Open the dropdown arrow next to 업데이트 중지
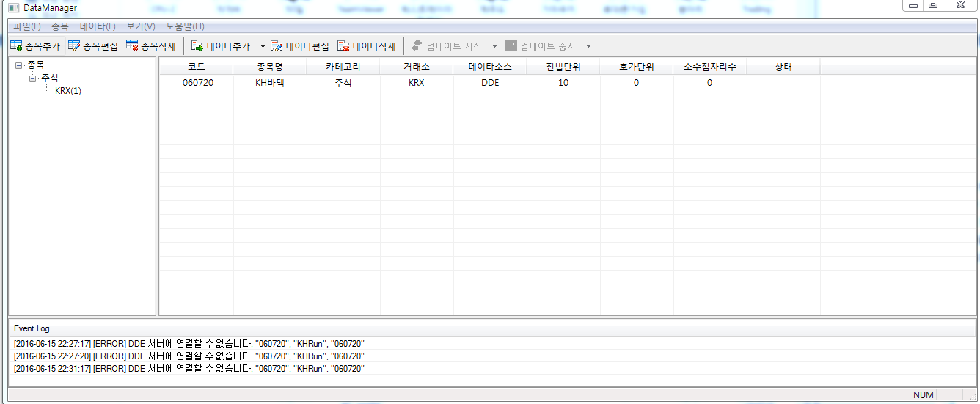 (x=588, y=46)
